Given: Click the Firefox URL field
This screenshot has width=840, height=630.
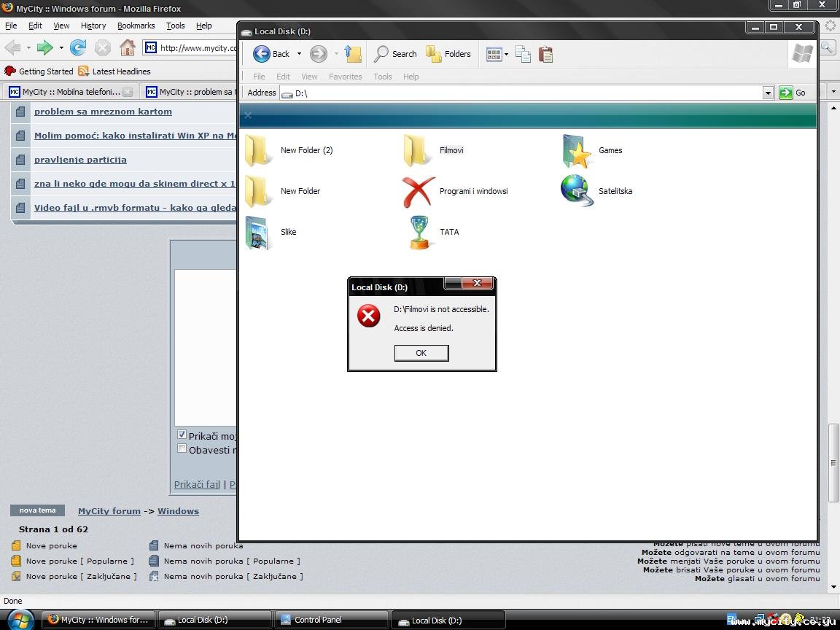Looking at the screenshot, I should coord(190,47).
